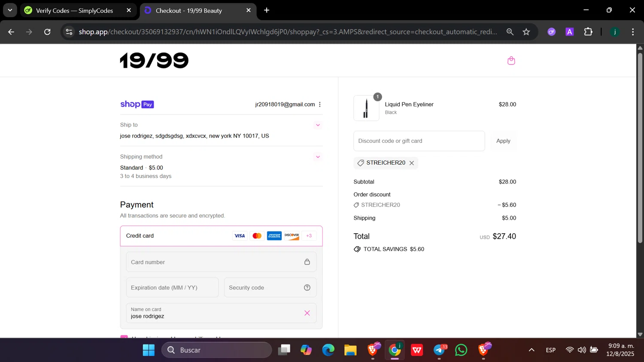This screenshot has width=644, height=362.
Task: Close the Checkout tab
Action: point(249,10)
